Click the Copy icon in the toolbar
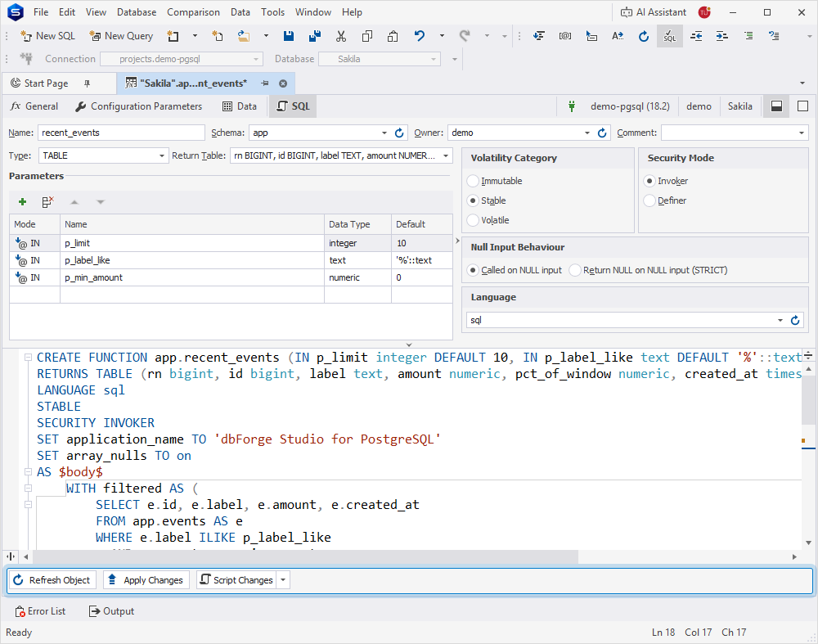 tap(367, 36)
